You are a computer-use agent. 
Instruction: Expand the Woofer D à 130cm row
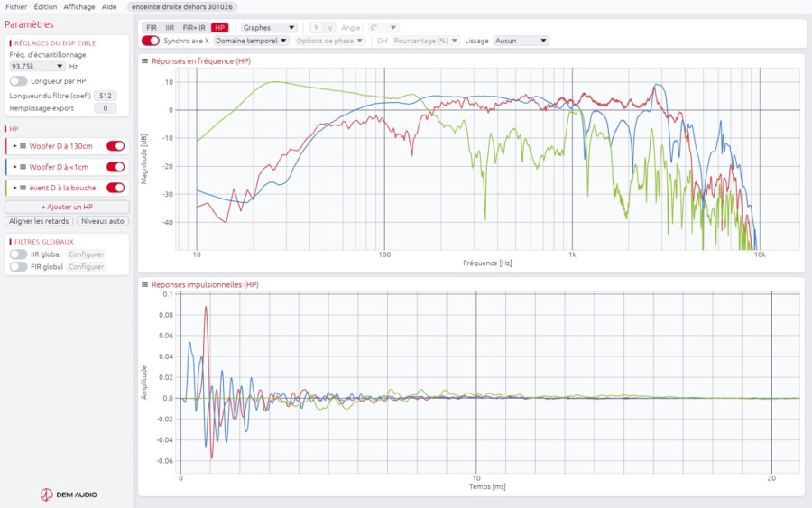(15, 146)
